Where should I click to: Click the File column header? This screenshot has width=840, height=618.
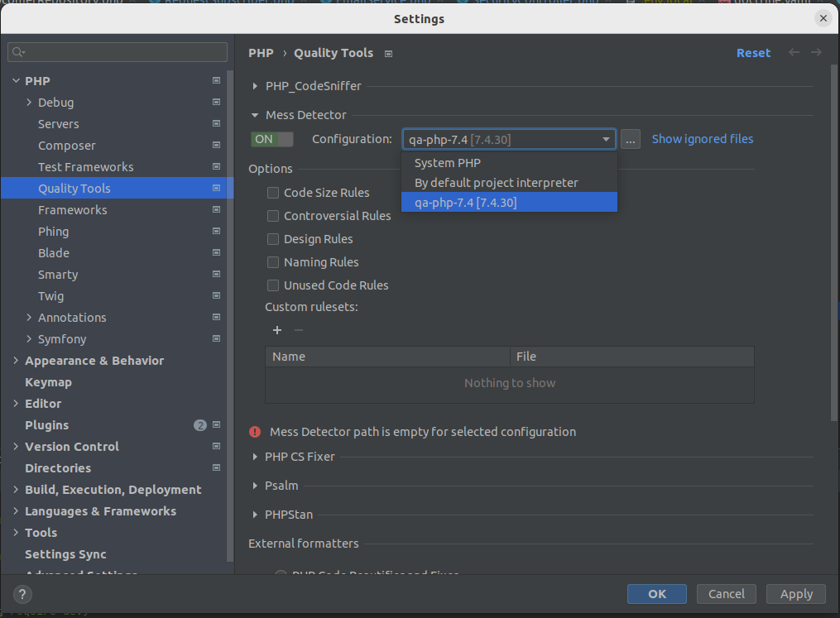632,357
